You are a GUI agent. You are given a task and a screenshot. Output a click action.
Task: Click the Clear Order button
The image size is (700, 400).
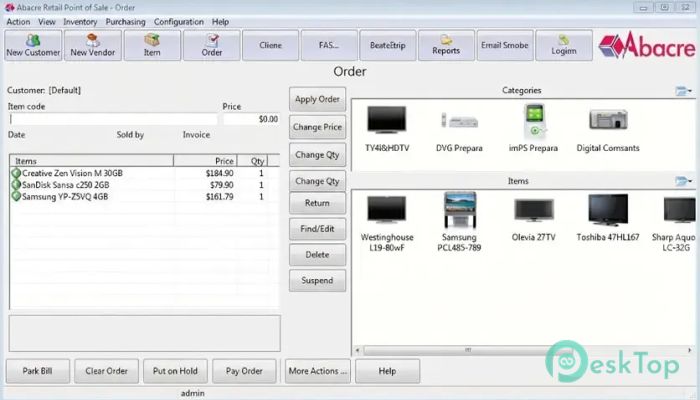pos(106,371)
